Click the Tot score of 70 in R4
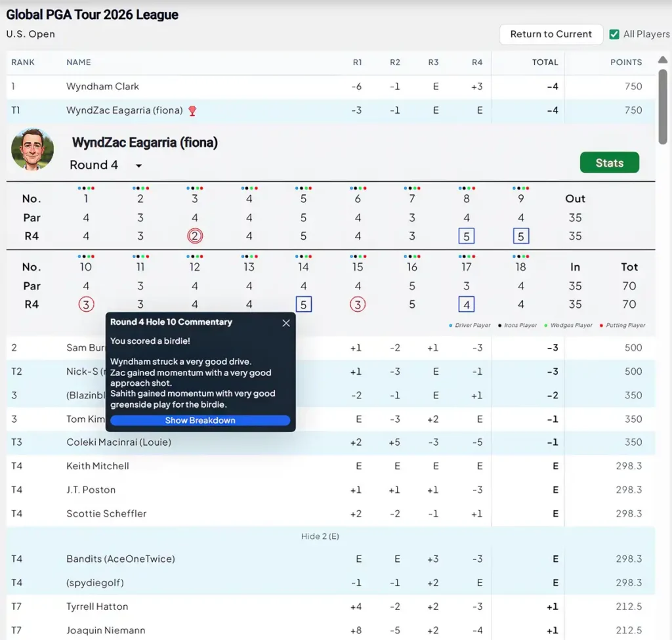Viewport: 672px width, 640px height. [629, 305]
